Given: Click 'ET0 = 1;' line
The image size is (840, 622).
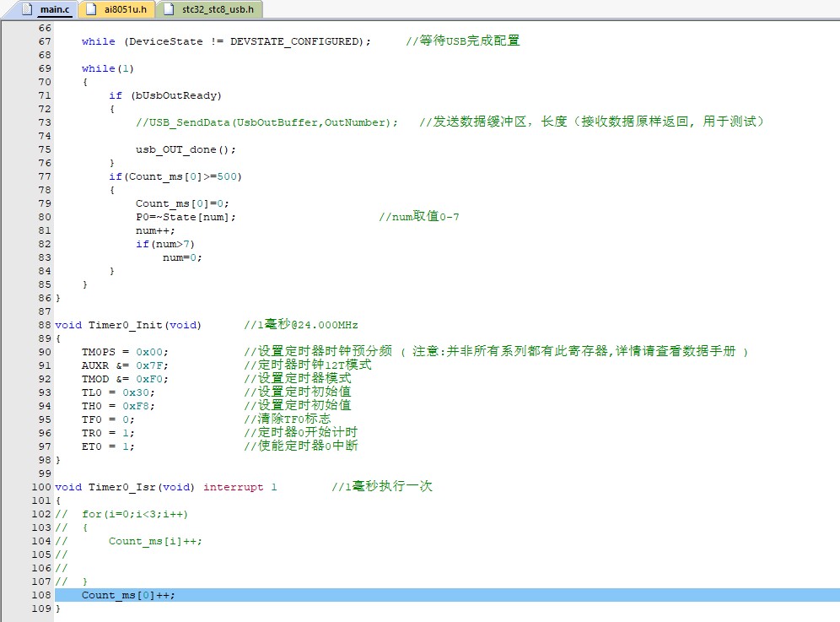Looking at the screenshot, I should click(108, 446).
